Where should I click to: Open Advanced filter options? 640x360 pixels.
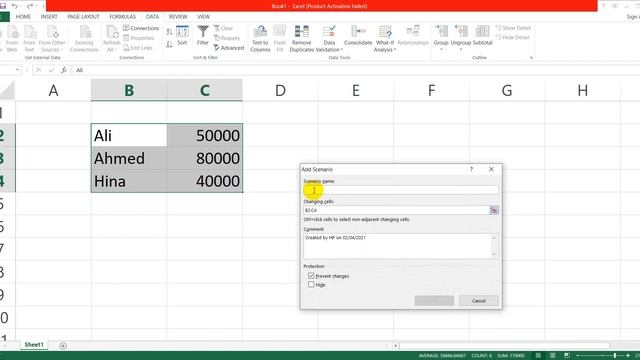[229, 48]
